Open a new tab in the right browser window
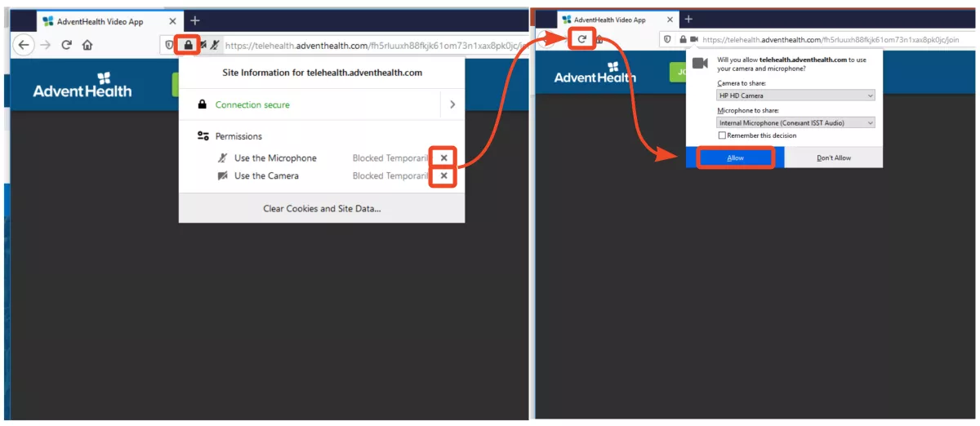Image resolution: width=980 pixels, height=426 pixels. [x=688, y=19]
